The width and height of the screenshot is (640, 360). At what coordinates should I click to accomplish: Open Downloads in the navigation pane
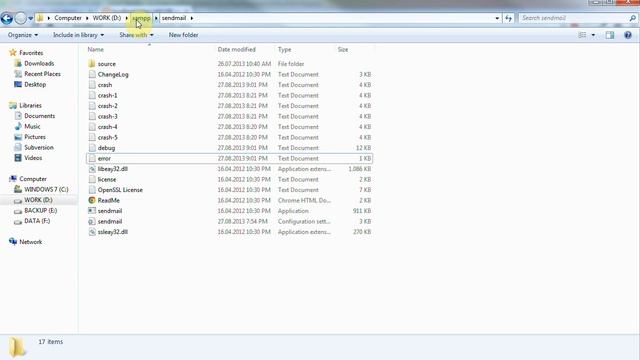pos(39,63)
